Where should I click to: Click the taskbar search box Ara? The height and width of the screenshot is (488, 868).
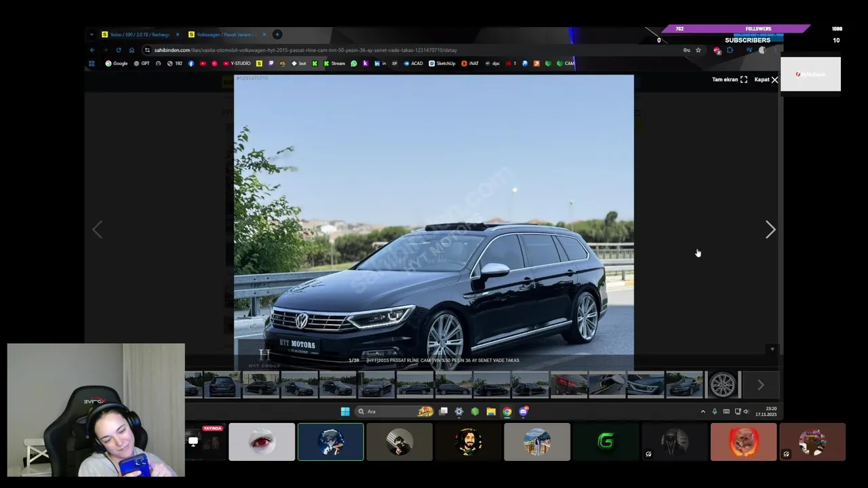coord(395,411)
